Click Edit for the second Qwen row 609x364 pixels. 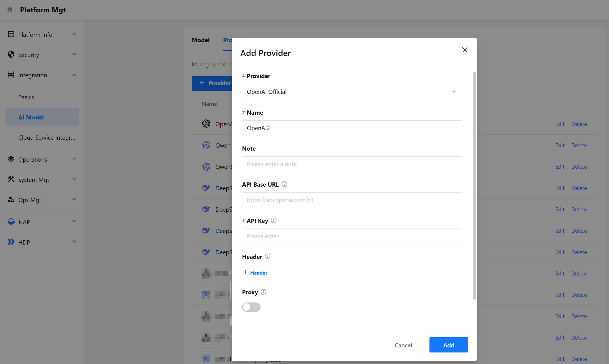click(x=560, y=166)
